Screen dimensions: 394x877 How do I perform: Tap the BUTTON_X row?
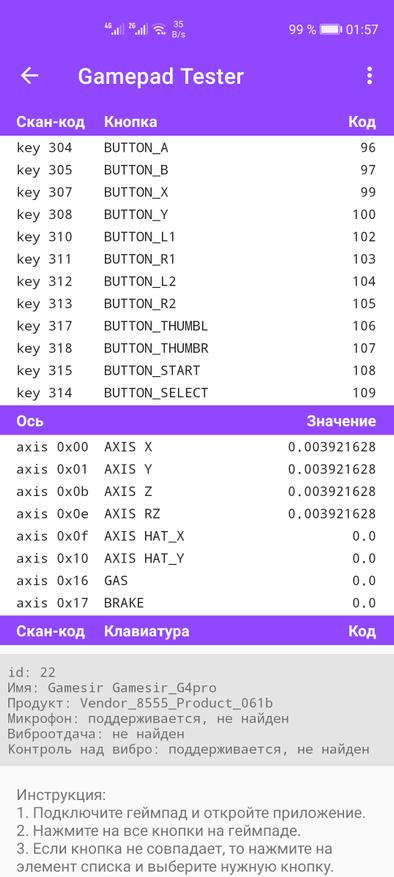197,192
